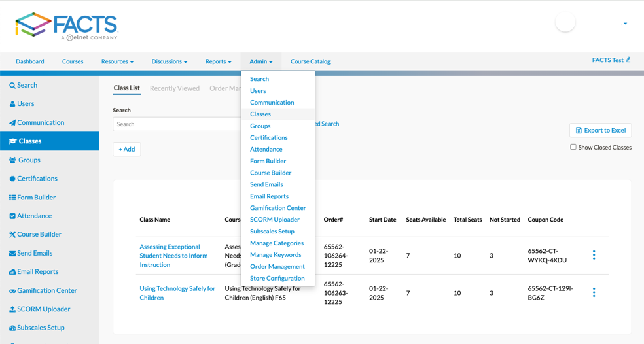Viewport: 644px width, 344px height.
Task: Open the account dropdown arrow at top right
Action: coord(625,24)
